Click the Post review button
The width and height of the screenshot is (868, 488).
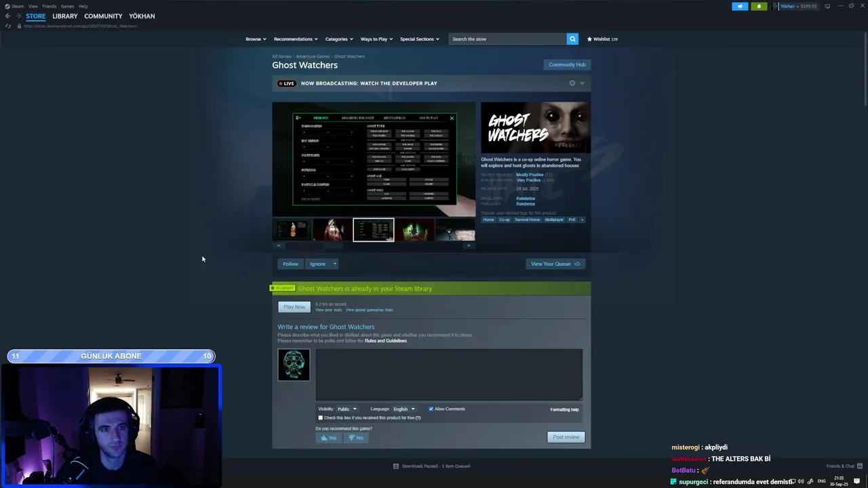[566, 437]
